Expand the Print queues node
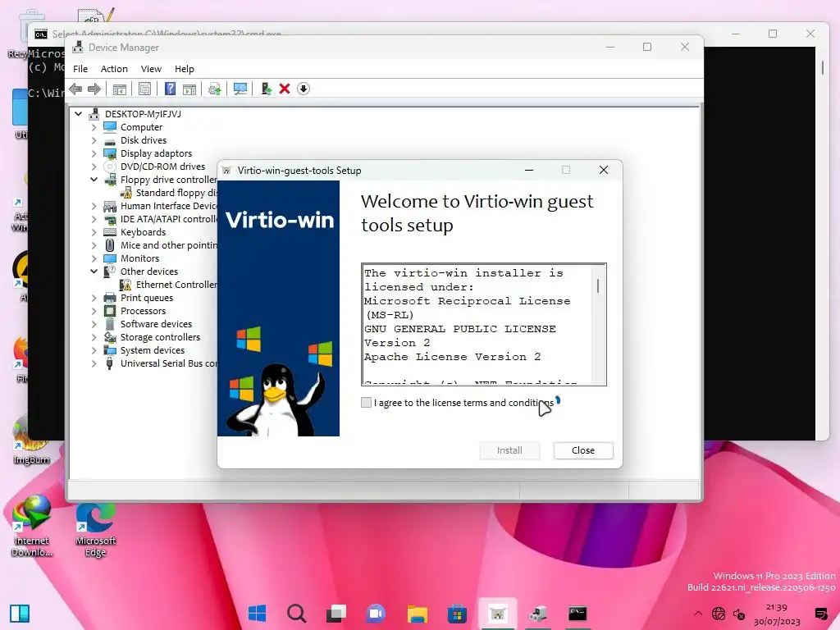This screenshot has width=840, height=630. coord(94,298)
